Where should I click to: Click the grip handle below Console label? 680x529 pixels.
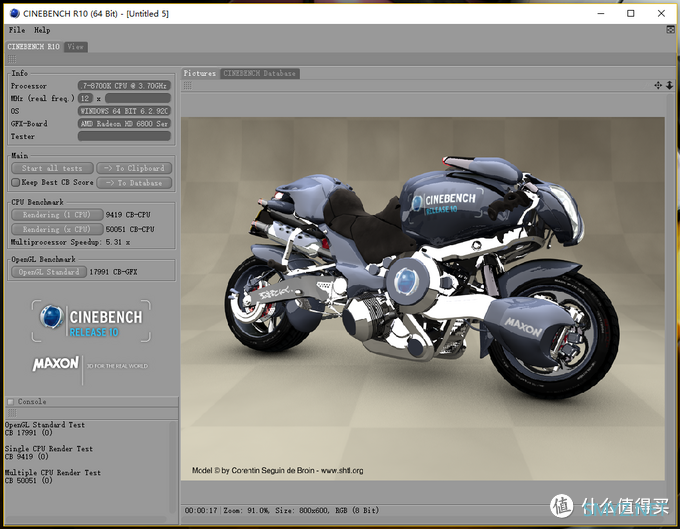(x=12, y=413)
